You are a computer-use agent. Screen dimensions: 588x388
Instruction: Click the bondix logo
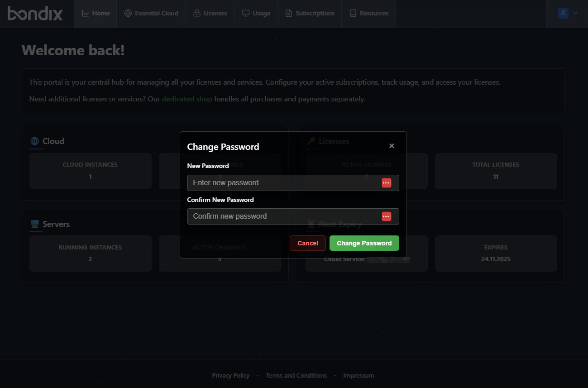pos(35,14)
